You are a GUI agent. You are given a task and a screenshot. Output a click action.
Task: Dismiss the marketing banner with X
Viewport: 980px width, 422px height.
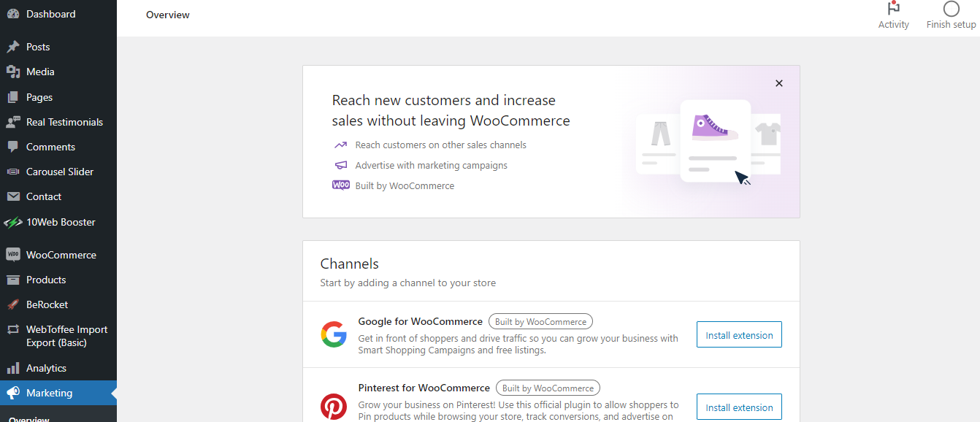point(779,83)
